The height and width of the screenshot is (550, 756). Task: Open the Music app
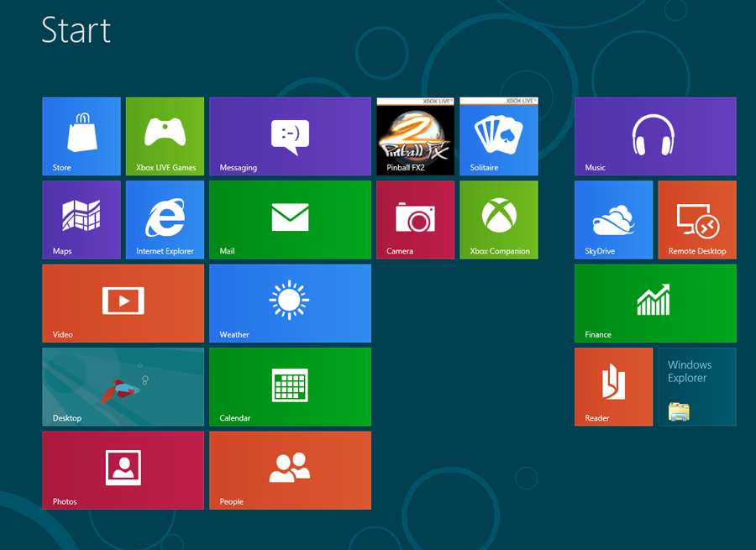pyautogui.click(x=655, y=136)
